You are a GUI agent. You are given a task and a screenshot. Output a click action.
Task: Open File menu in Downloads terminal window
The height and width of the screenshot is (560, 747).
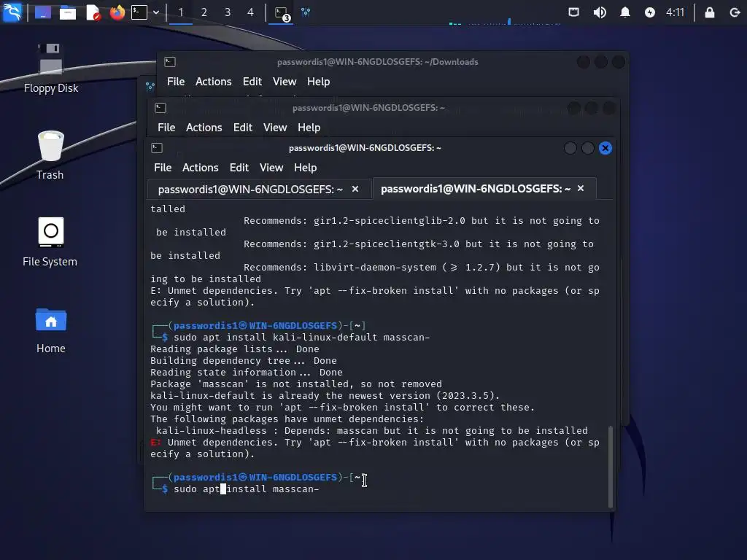(x=176, y=82)
